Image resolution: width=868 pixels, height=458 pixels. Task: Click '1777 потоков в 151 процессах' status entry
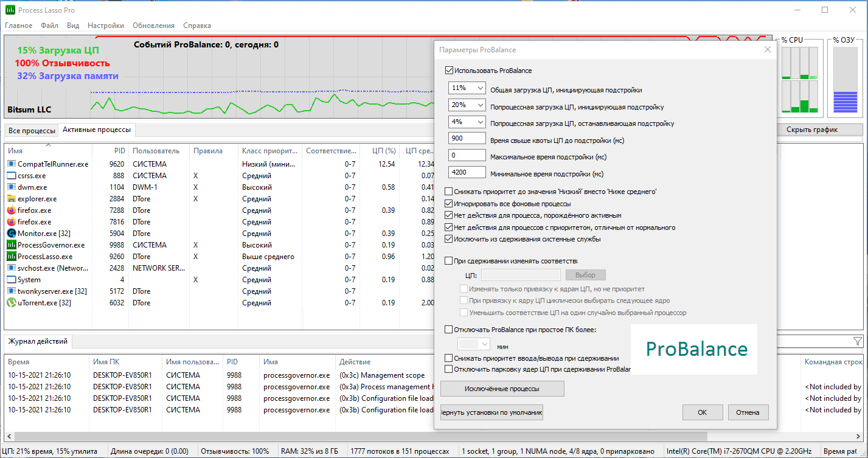pyautogui.click(x=400, y=451)
